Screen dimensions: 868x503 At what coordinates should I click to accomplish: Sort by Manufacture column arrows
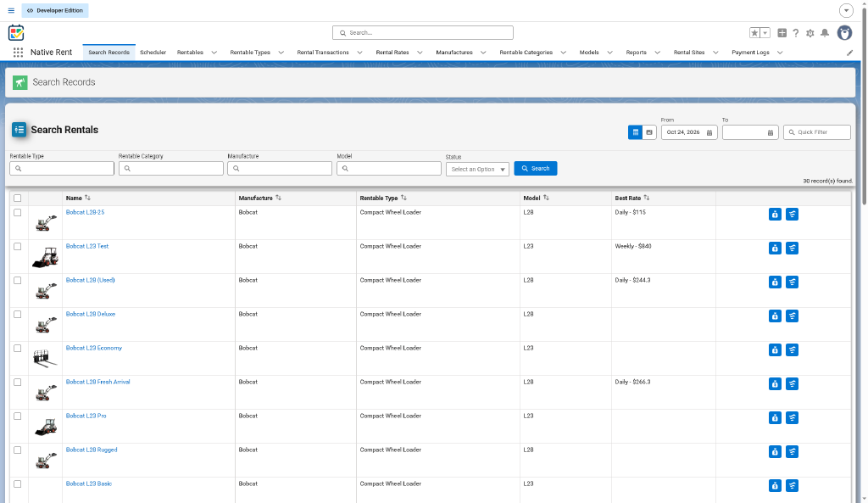pos(278,198)
